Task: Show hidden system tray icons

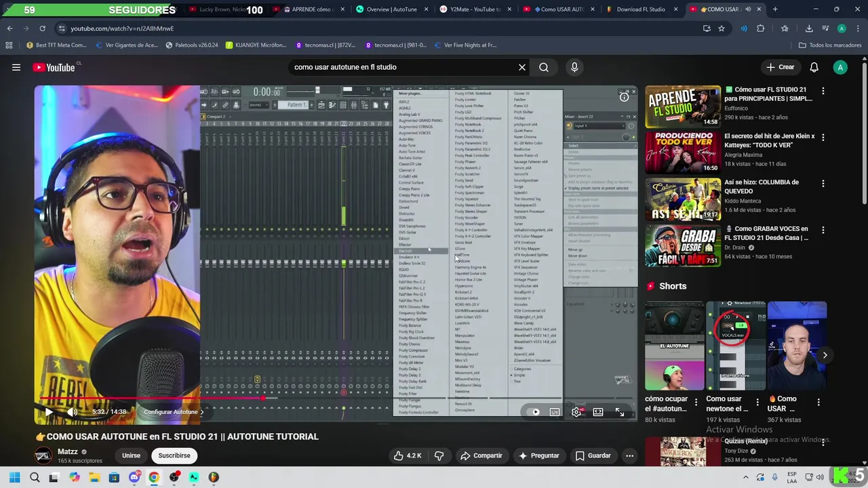Action: click(745, 477)
